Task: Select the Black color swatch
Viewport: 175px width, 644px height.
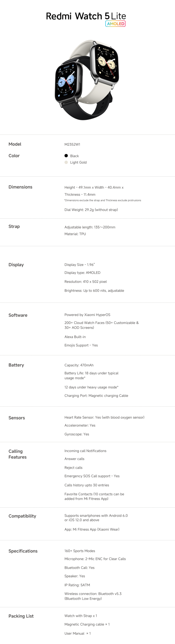Action: tap(66, 156)
